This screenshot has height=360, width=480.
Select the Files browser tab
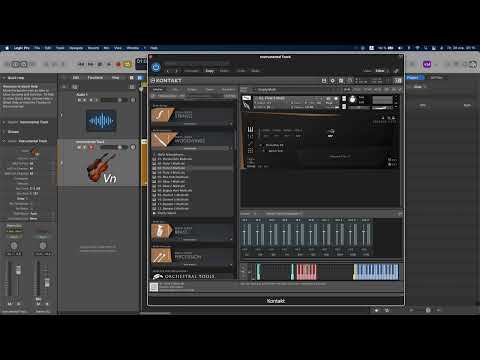(x=175, y=90)
